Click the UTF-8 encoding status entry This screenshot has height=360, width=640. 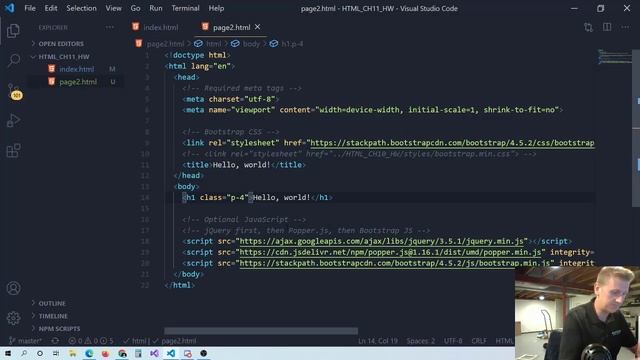[453, 340]
